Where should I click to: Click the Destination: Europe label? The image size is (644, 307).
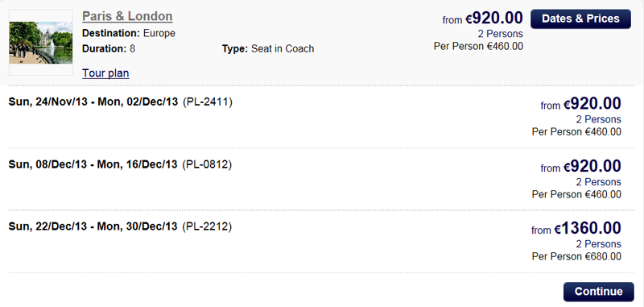pos(129,33)
